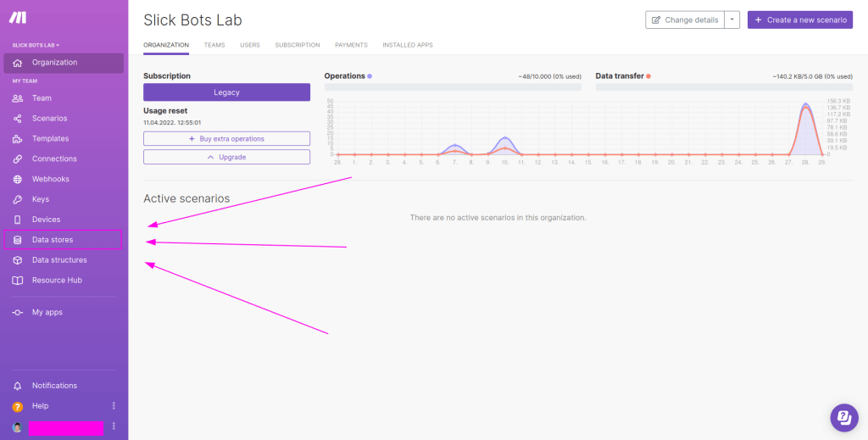
Task: Click the Operations usage progress bar
Action: pos(453,86)
